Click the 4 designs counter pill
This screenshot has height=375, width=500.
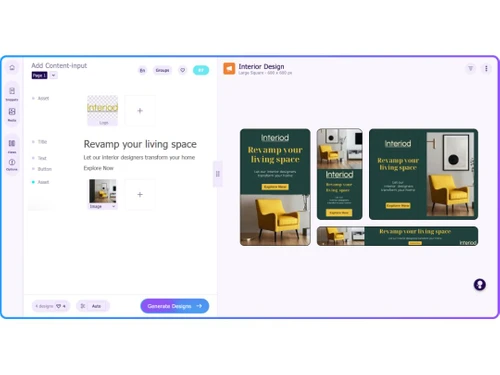click(51, 306)
